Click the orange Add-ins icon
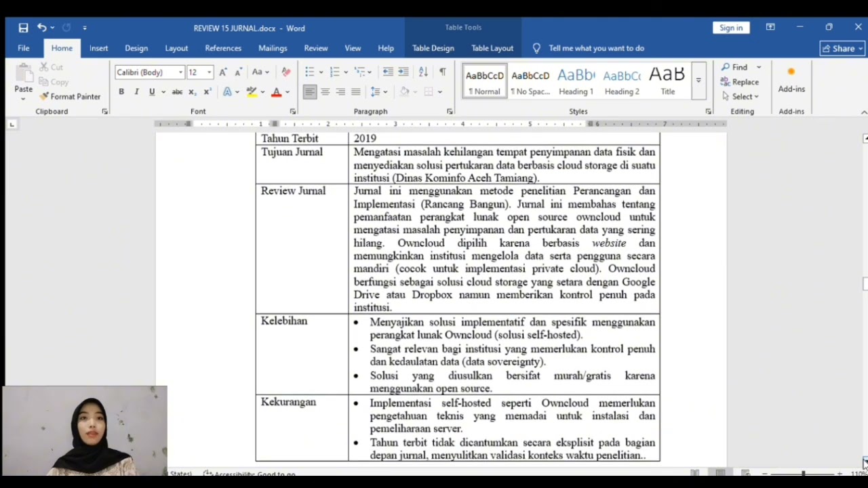The width and height of the screenshot is (868, 488). click(x=791, y=72)
